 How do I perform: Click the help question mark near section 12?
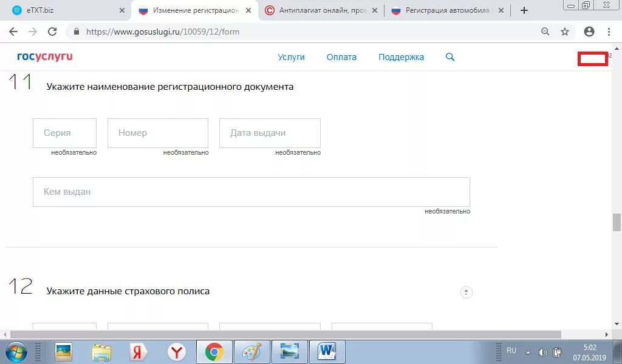tap(466, 292)
